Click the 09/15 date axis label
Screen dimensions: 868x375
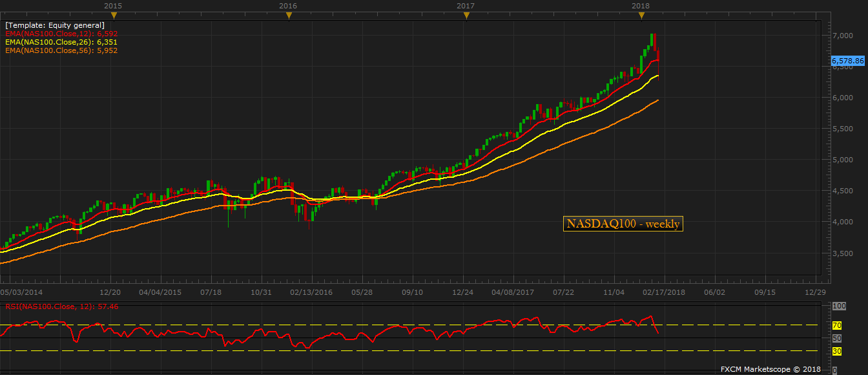[x=764, y=292]
